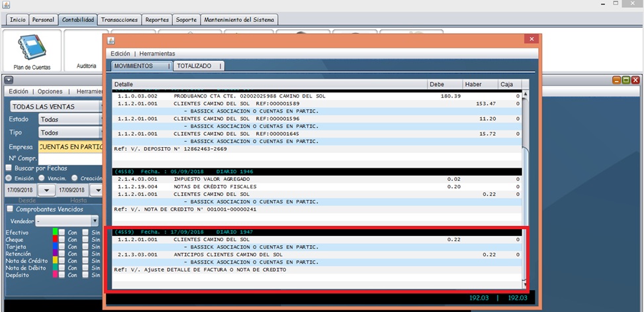Open the Herramientas menu in the dialog

click(x=157, y=53)
